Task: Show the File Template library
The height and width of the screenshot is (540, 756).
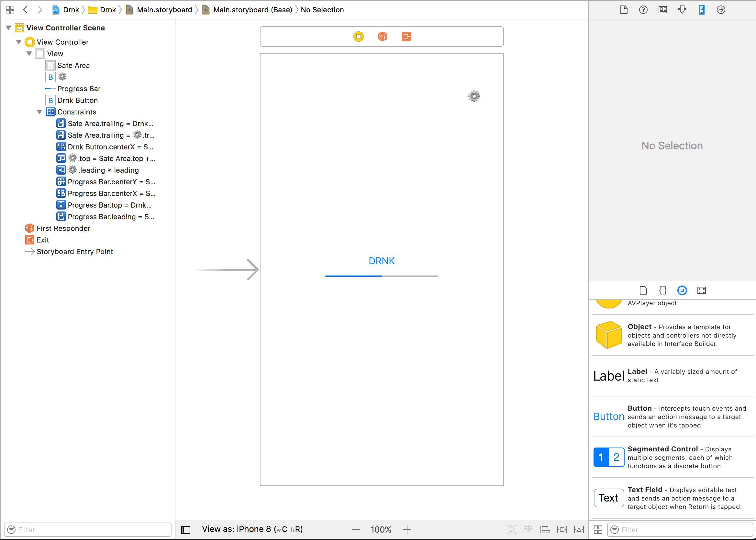Action: pos(643,290)
